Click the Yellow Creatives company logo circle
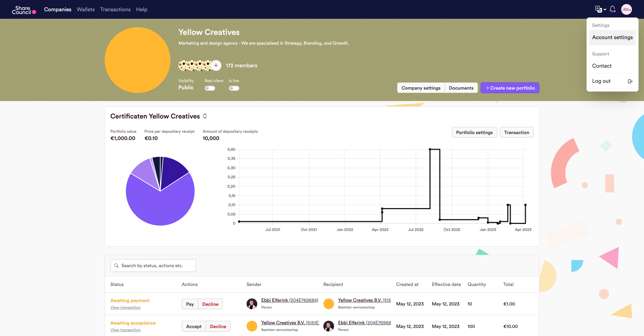Image resolution: width=644 pixels, height=336 pixels. 137,60
